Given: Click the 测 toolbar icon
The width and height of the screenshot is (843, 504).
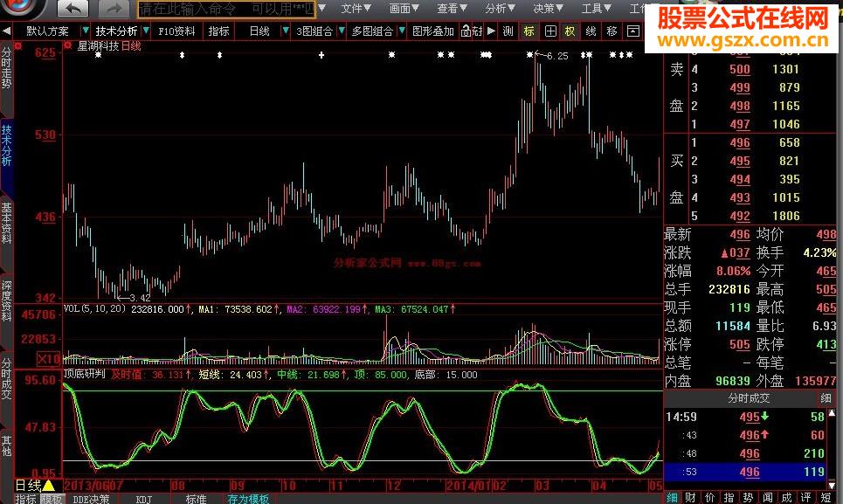Looking at the screenshot, I should [508, 31].
